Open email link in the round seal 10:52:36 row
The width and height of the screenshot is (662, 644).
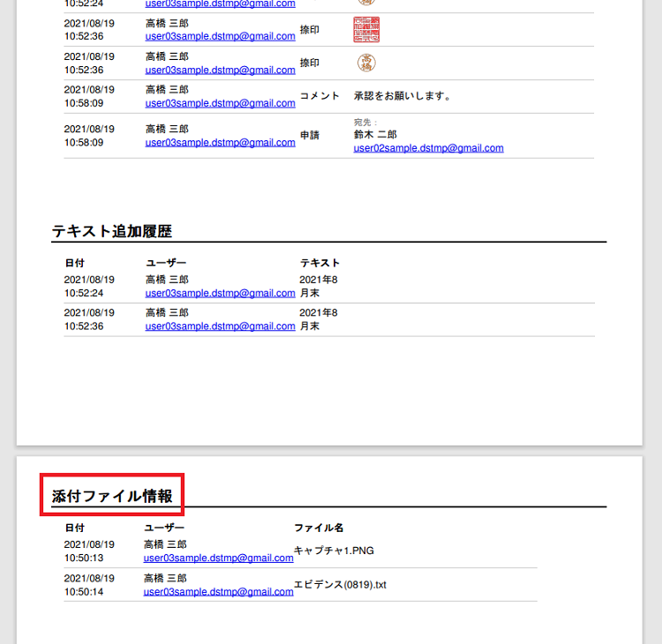(x=220, y=70)
